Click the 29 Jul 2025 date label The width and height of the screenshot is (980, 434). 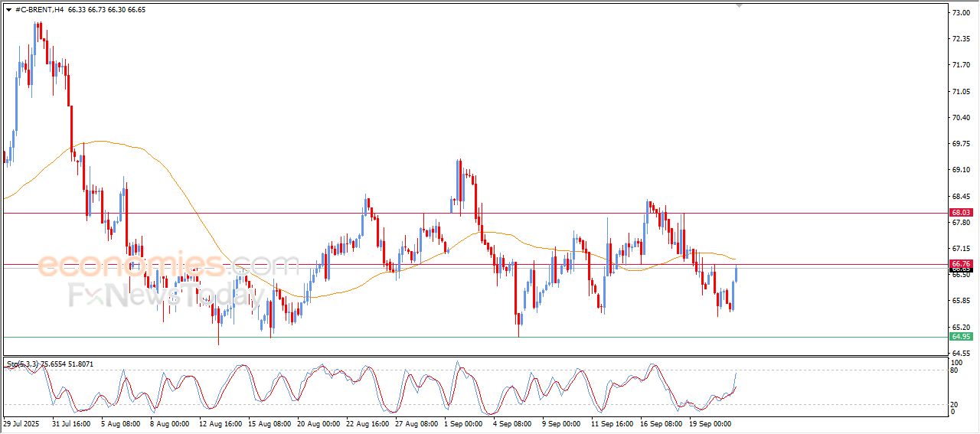(x=20, y=423)
